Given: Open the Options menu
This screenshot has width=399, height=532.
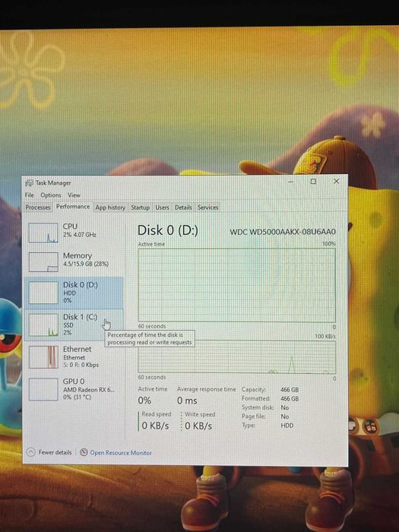Looking at the screenshot, I should click(x=51, y=195).
